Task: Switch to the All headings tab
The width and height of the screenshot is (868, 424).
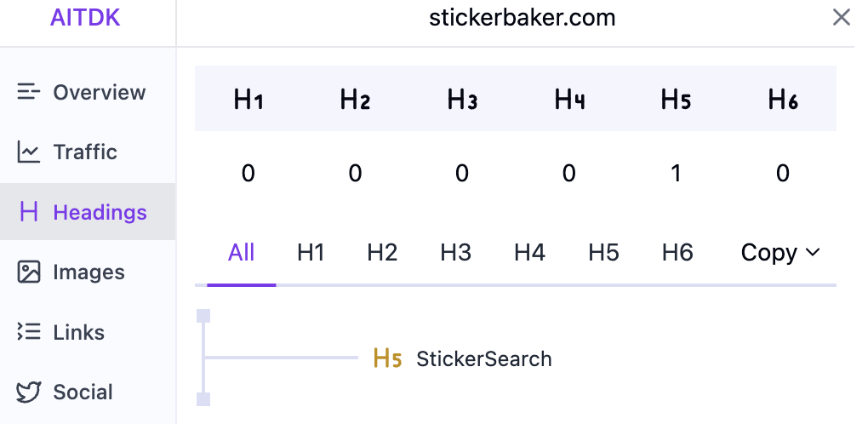Action: pyautogui.click(x=242, y=253)
